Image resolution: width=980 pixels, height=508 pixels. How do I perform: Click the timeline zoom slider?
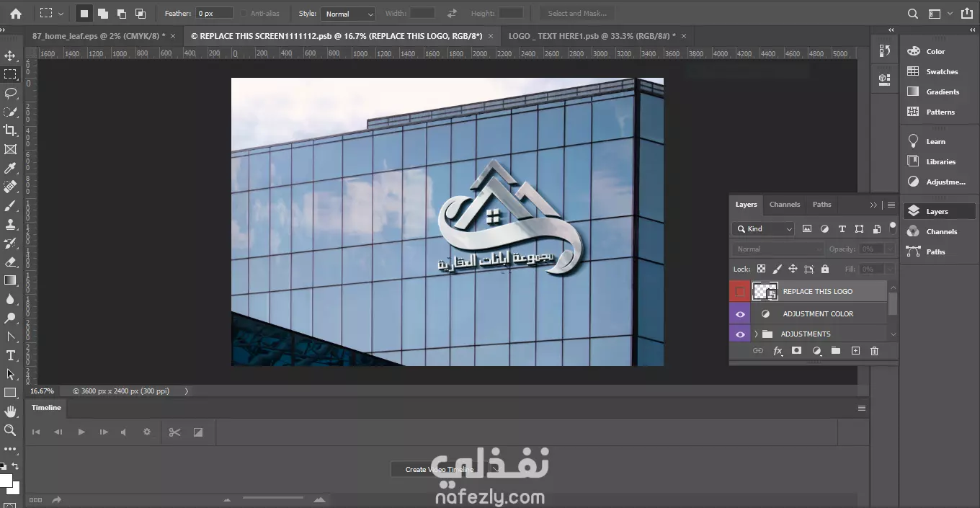pyautogui.click(x=273, y=498)
